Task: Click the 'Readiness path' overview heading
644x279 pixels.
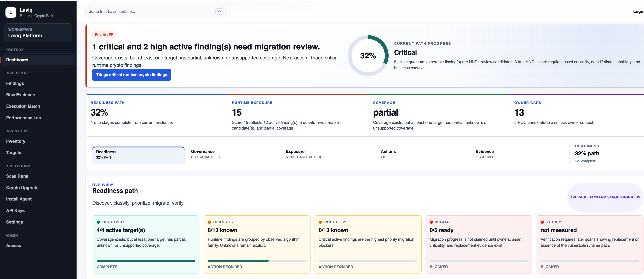Action: (x=115, y=191)
